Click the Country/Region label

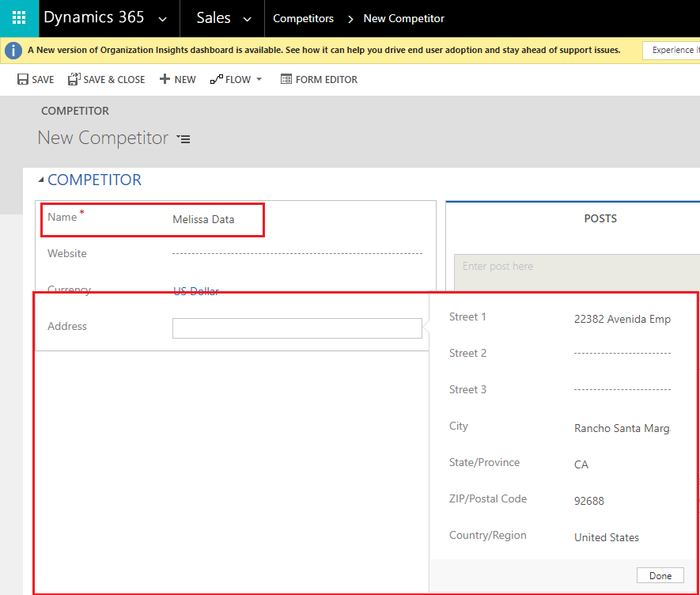click(487, 535)
